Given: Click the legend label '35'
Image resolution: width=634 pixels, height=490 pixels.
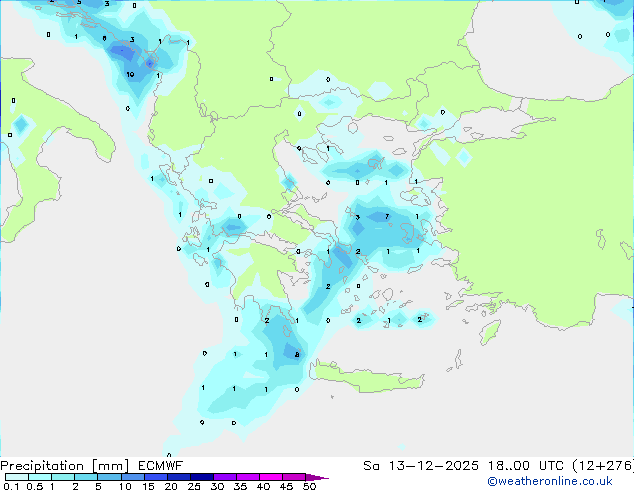Looking at the screenshot, I should point(241,486).
